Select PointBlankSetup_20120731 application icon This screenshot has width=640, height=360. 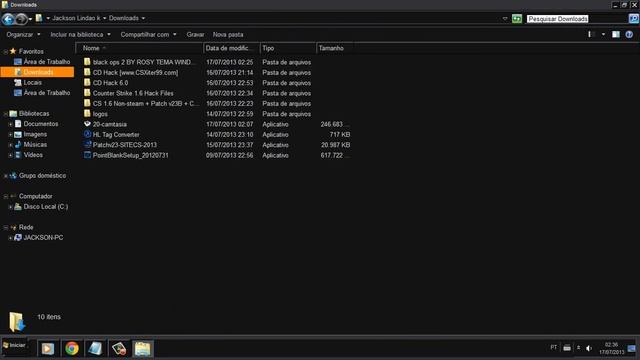click(x=87, y=155)
